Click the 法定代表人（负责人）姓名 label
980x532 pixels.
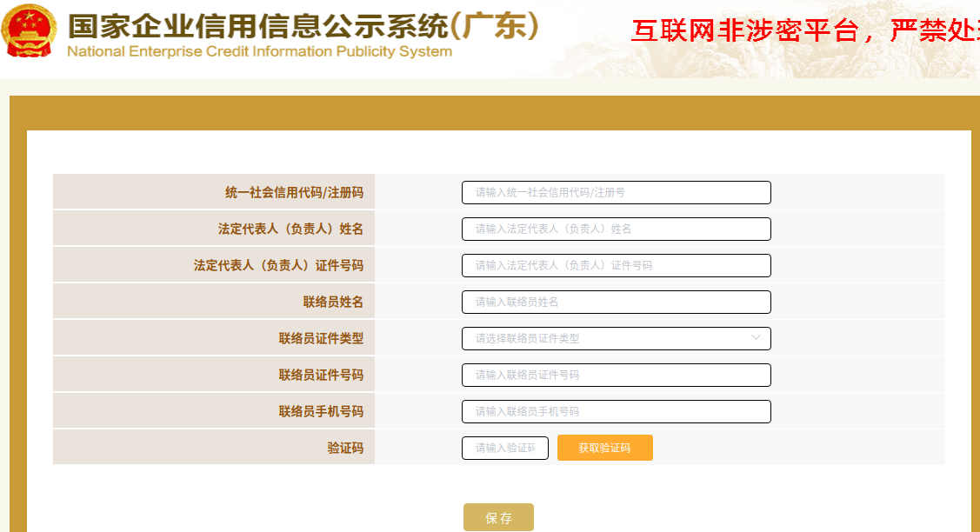tap(290, 229)
